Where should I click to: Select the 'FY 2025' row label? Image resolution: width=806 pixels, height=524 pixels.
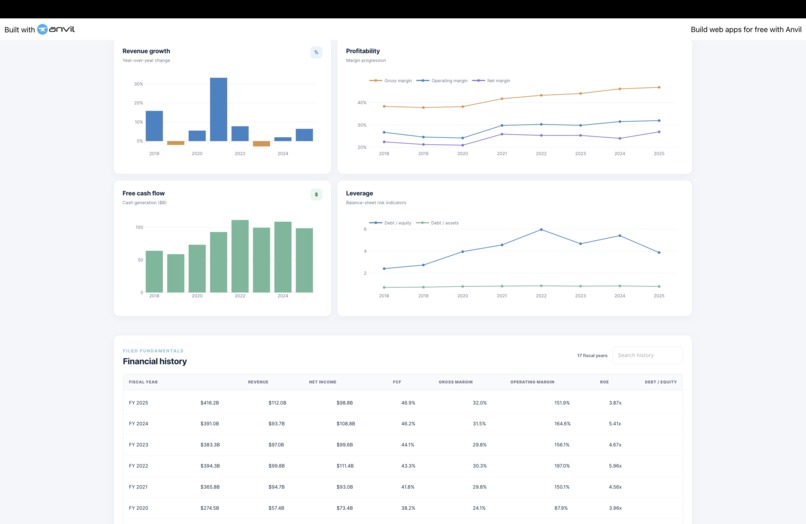coord(138,403)
